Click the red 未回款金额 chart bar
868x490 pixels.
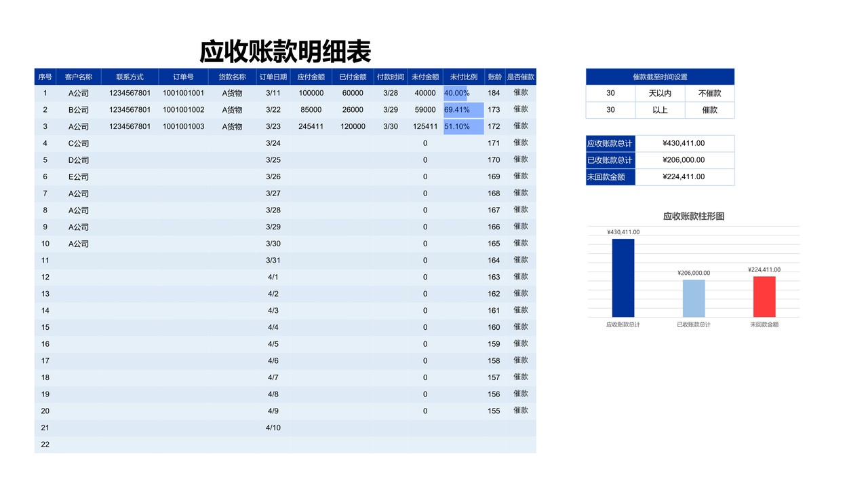765,297
